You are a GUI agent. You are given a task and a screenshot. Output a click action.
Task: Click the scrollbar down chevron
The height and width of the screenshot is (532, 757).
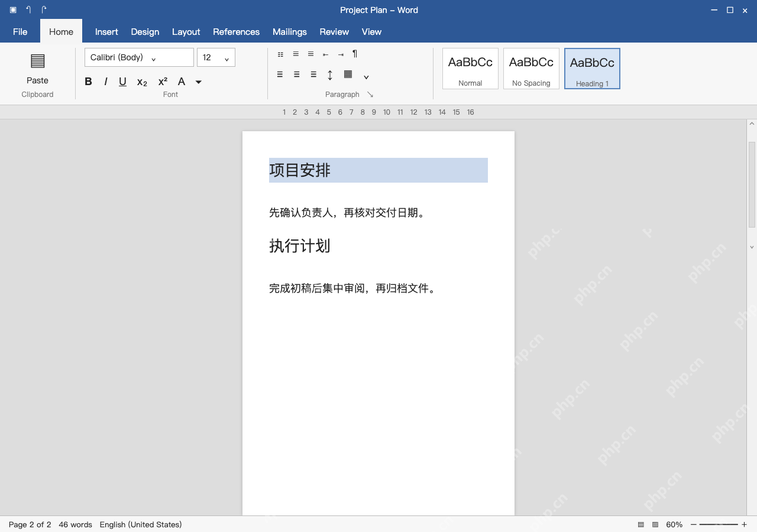pyautogui.click(x=752, y=248)
